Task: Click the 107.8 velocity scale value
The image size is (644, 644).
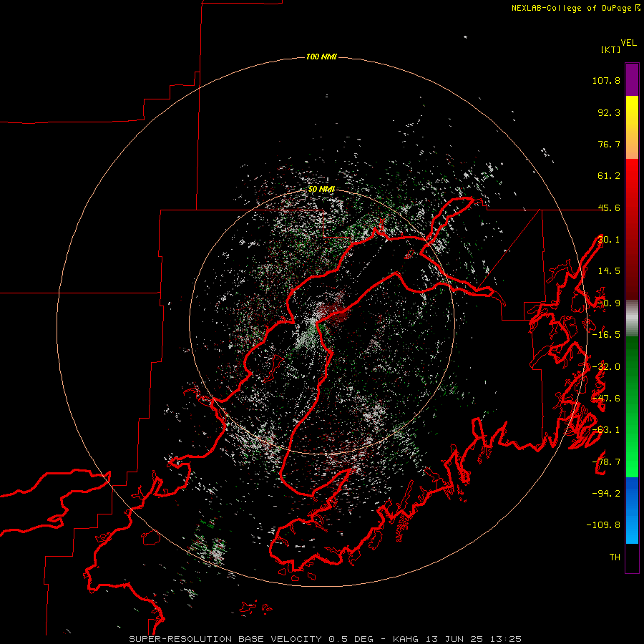Action: tap(606, 80)
